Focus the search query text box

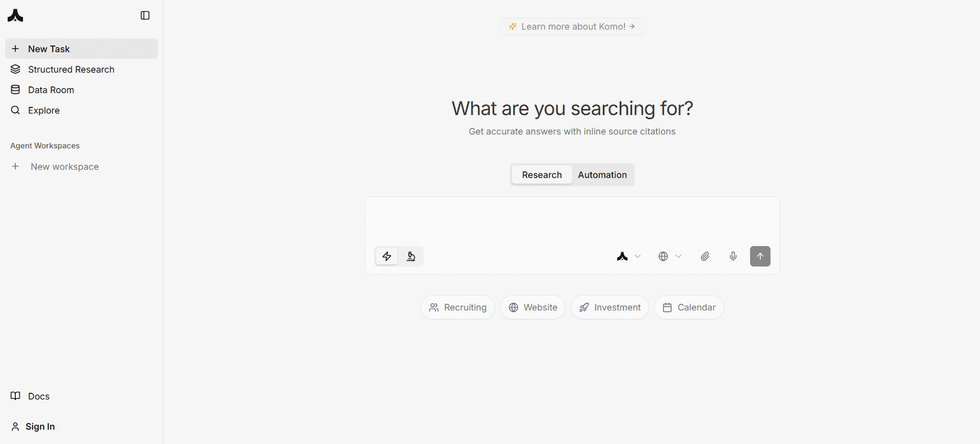pyautogui.click(x=572, y=220)
